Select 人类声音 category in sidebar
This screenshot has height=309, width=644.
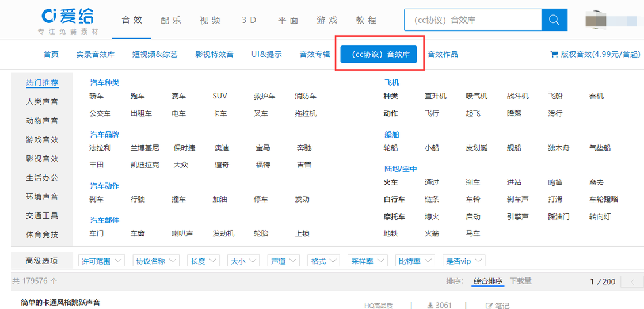[x=42, y=101]
